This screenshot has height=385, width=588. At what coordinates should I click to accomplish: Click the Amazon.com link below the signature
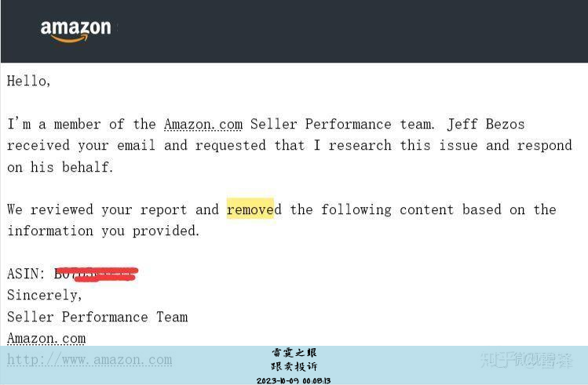46,339
